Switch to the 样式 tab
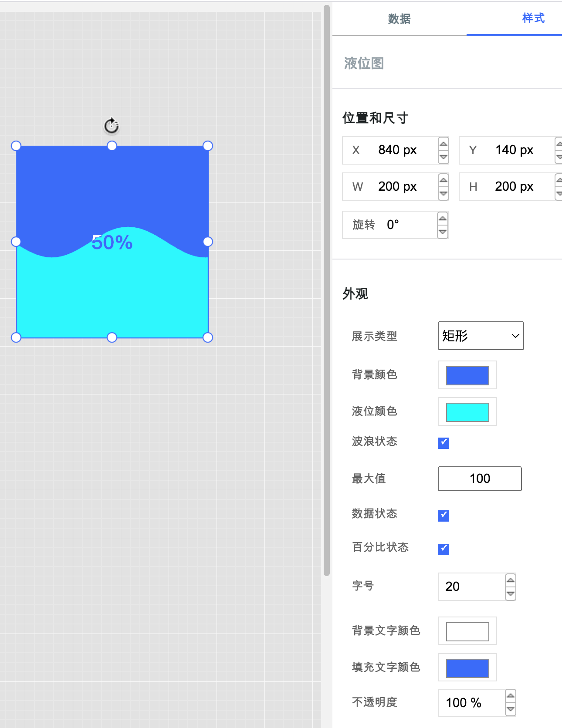Image resolution: width=562 pixels, height=728 pixels. click(533, 18)
